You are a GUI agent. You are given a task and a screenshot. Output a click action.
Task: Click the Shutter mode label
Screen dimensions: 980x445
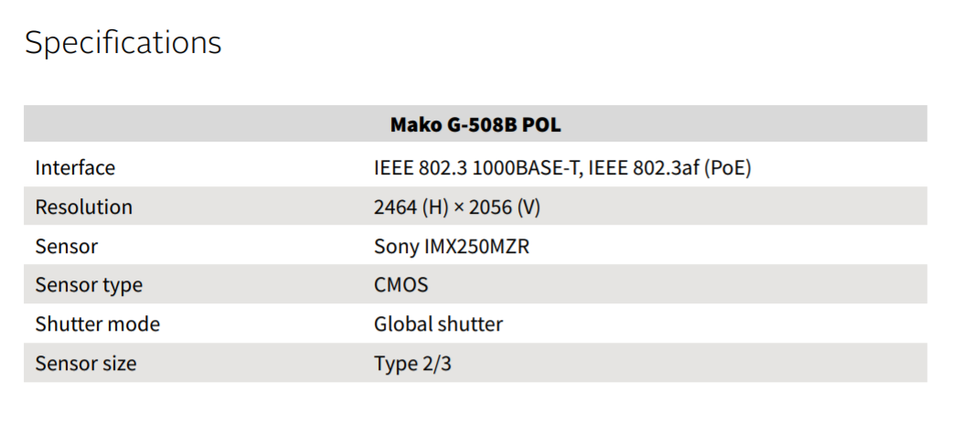97,324
